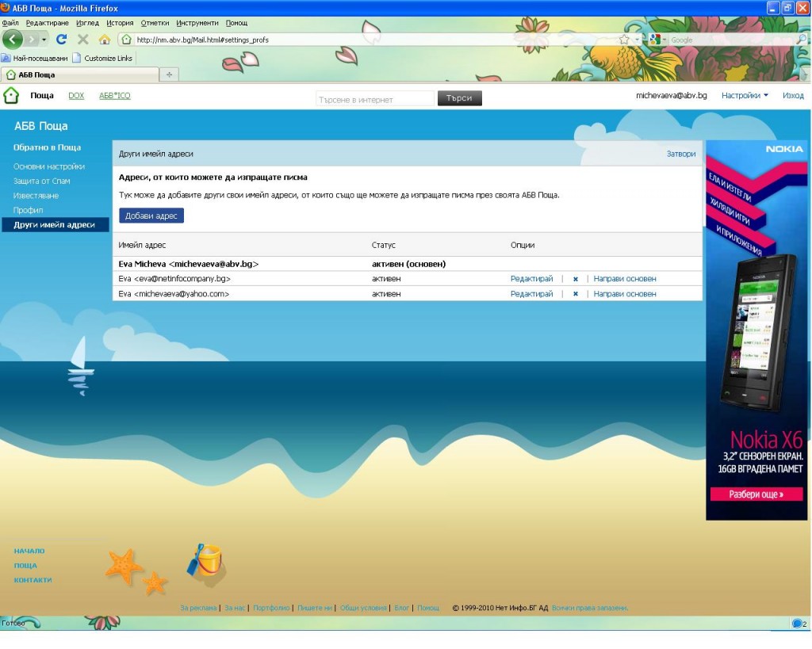Bookmark this page with the star icon
Image resolution: width=812 pixels, height=649 pixels.
coord(625,40)
